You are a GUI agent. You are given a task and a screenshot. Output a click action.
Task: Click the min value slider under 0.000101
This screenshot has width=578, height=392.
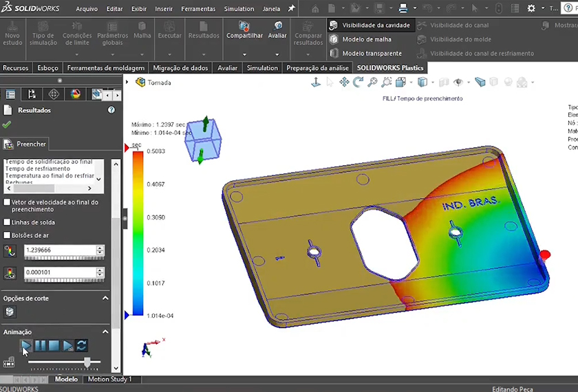point(64,281)
